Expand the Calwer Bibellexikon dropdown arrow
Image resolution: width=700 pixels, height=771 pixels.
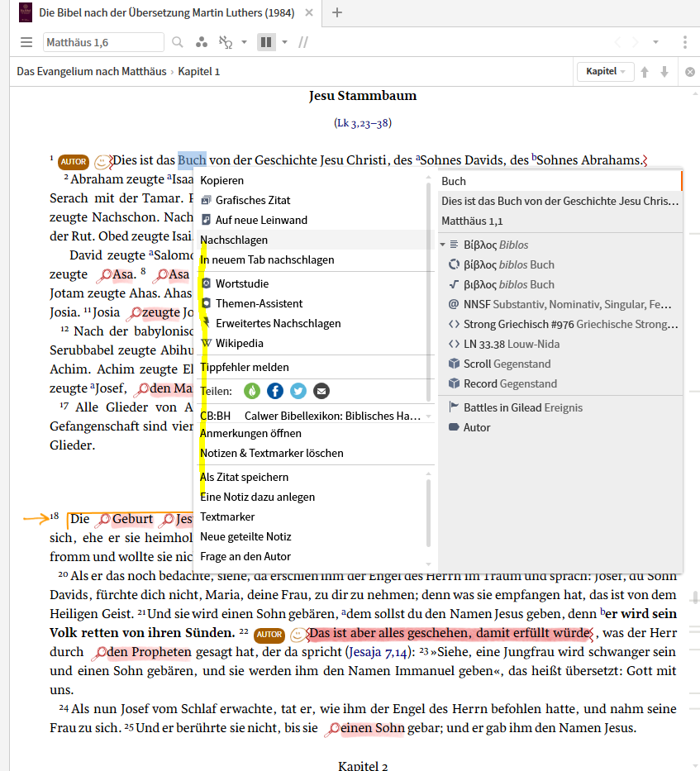pos(428,416)
